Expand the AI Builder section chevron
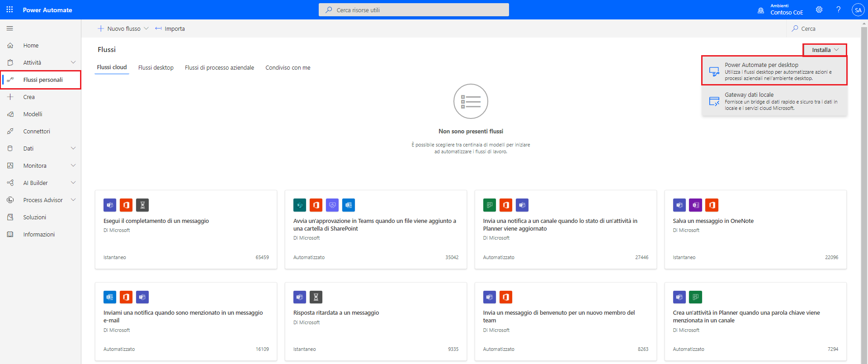The image size is (868, 364). (x=73, y=183)
